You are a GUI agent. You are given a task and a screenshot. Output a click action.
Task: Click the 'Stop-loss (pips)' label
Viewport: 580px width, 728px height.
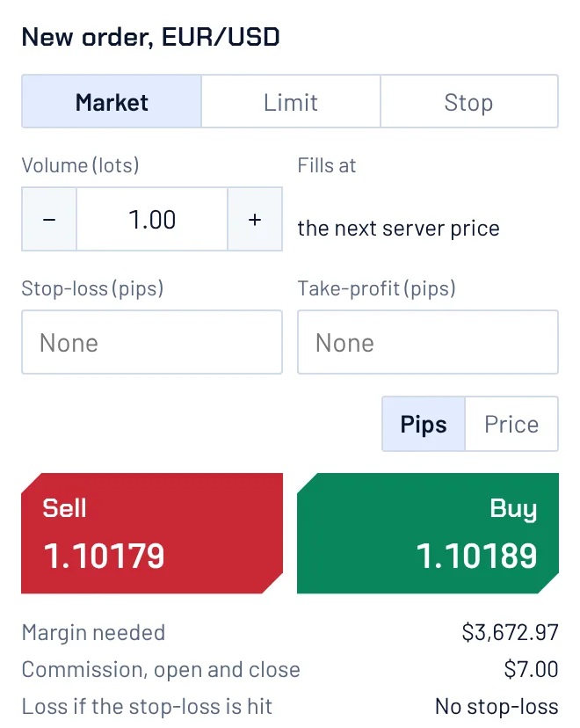(x=92, y=288)
